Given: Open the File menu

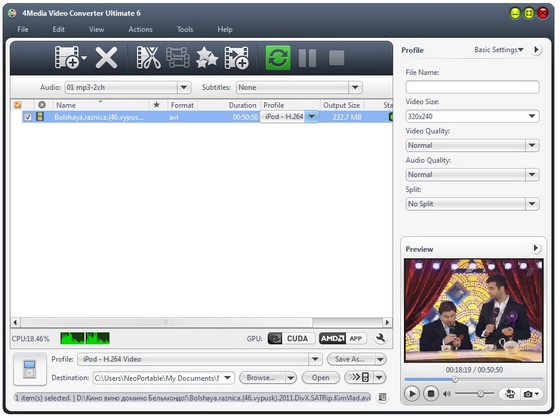Looking at the screenshot, I should point(23,29).
